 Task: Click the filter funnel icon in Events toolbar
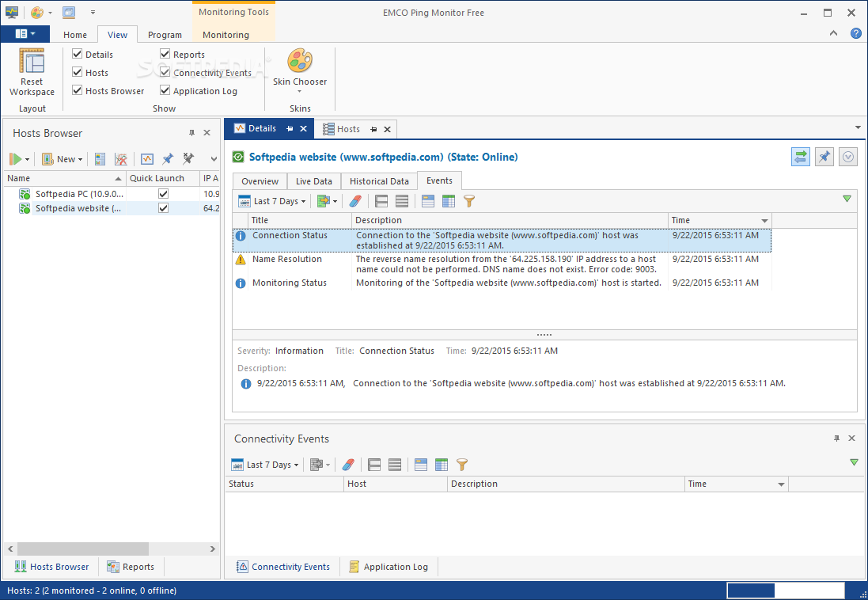coord(469,201)
